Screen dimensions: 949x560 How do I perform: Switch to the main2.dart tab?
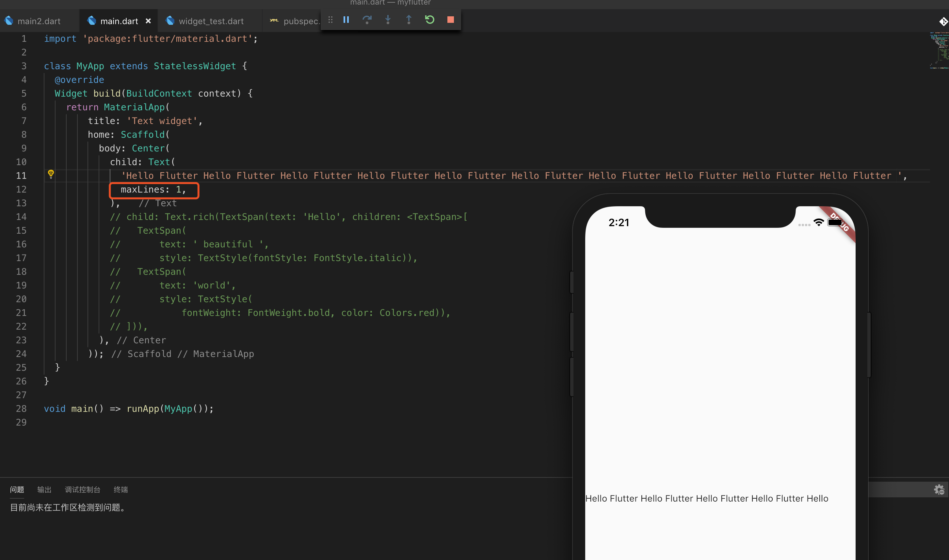tap(39, 21)
